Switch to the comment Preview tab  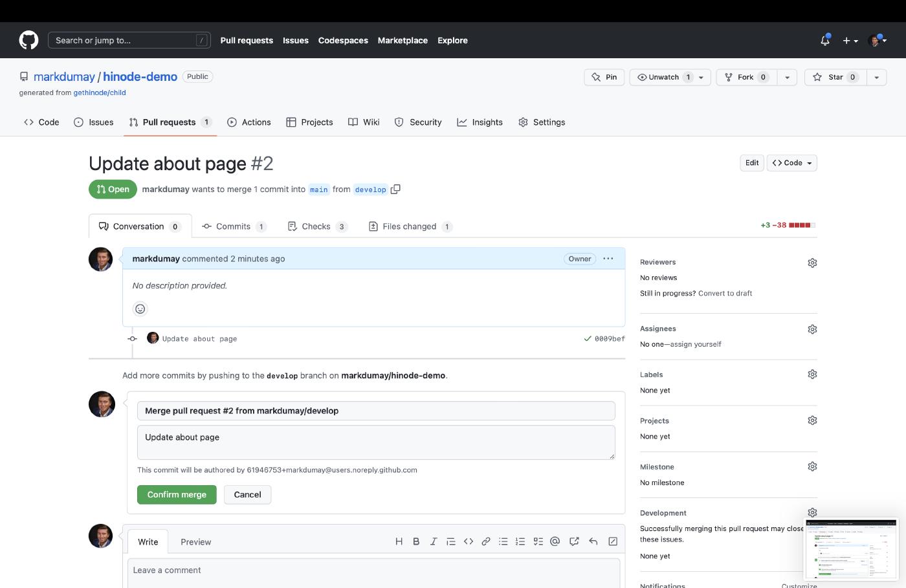[x=195, y=542]
